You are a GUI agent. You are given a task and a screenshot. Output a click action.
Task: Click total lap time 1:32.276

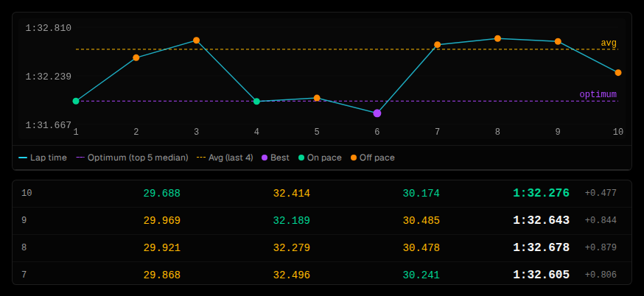pyautogui.click(x=542, y=193)
